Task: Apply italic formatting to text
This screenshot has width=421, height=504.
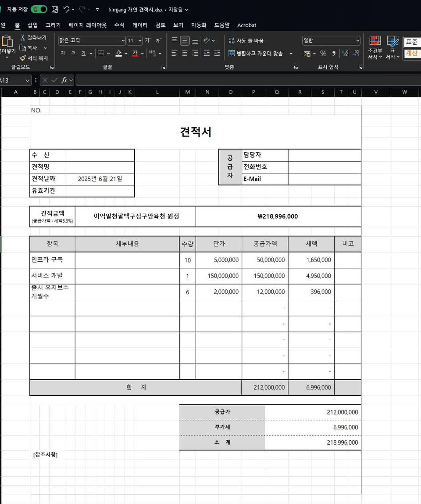Action: tap(73, 53)
